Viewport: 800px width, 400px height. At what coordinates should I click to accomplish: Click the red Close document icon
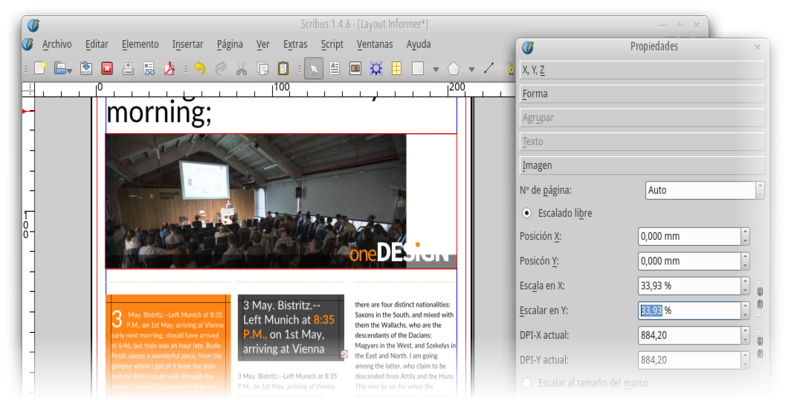[x=107, y=68]
